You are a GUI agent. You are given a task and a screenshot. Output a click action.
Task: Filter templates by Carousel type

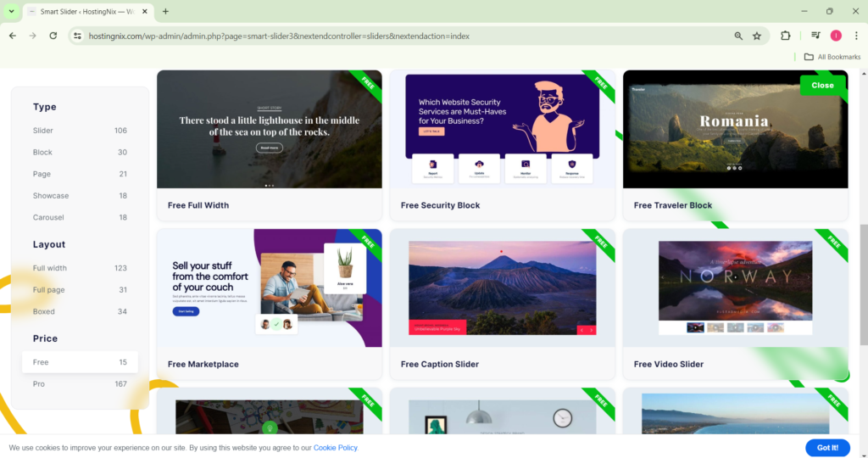pos(80,217)
